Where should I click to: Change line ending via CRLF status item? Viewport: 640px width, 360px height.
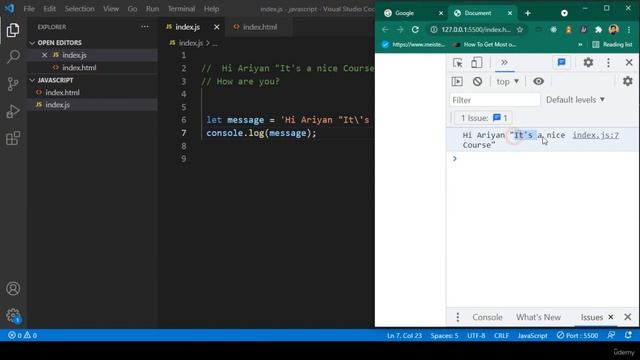tap(501, 336)
